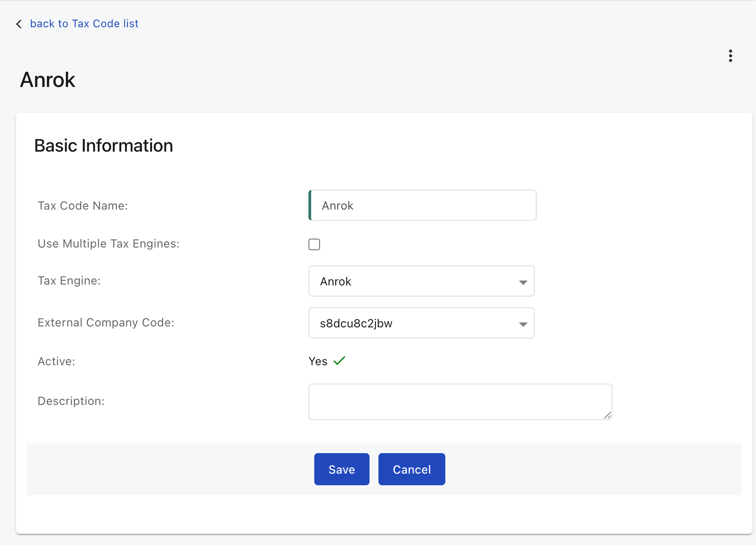Click the back chevron arrow icon
This screenshot has height=545, width=756.
[19, 24]
